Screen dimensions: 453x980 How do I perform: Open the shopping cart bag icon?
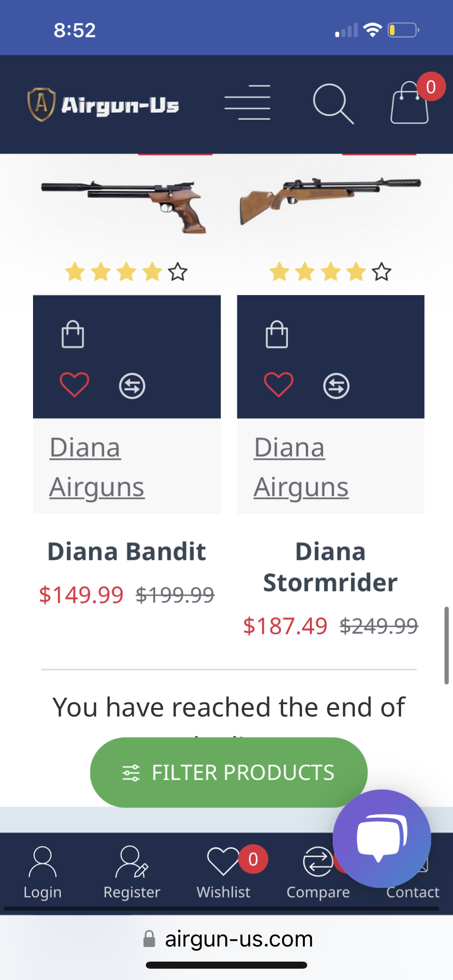pos(410,103)
